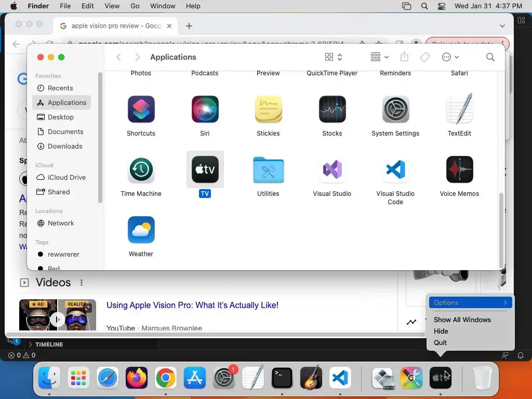Select the Time Machine app icon
This screenshot has width=532, height=399.
141,170
